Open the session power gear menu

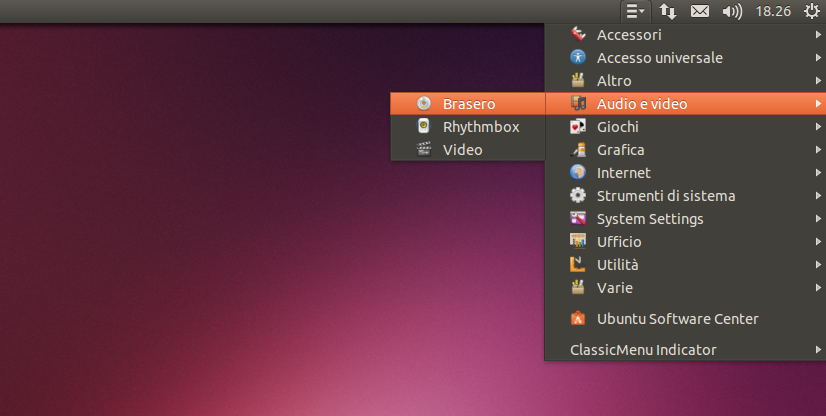[812, 11]
